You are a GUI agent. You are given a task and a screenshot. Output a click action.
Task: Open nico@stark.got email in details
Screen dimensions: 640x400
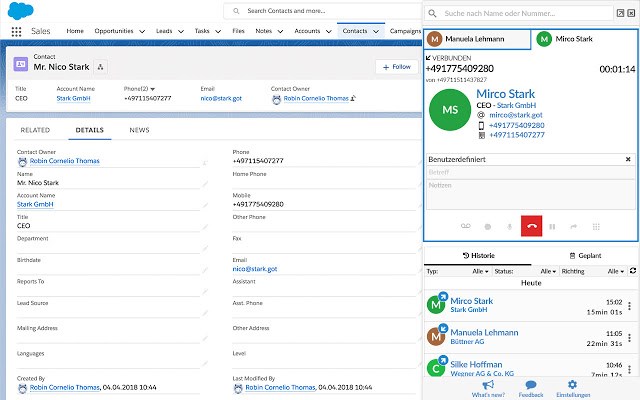255,269
